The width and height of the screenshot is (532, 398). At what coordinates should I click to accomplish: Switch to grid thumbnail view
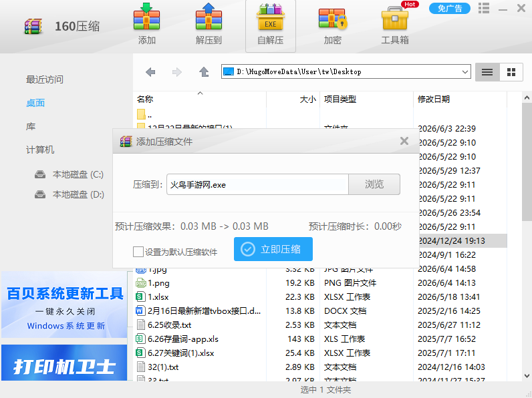pos(511,72)
